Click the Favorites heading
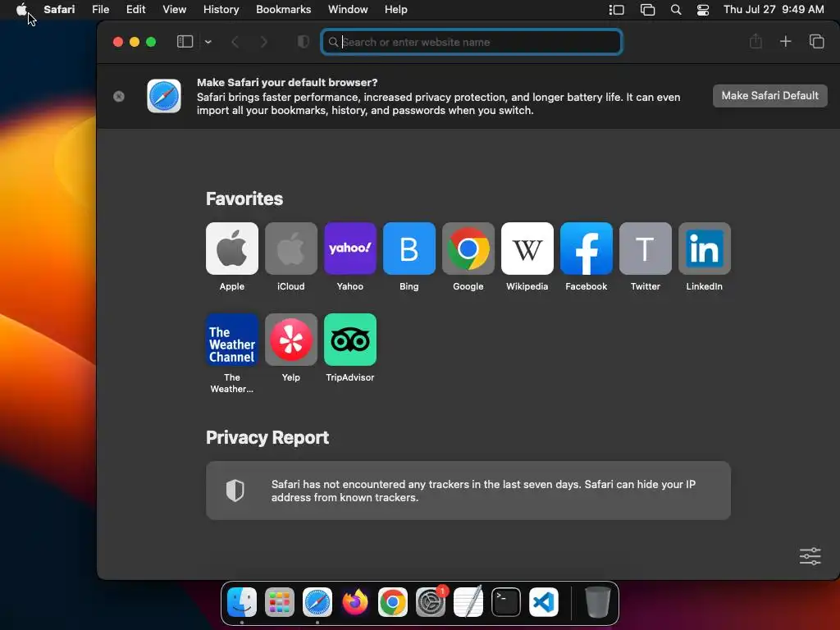 (x=244, y=199)
